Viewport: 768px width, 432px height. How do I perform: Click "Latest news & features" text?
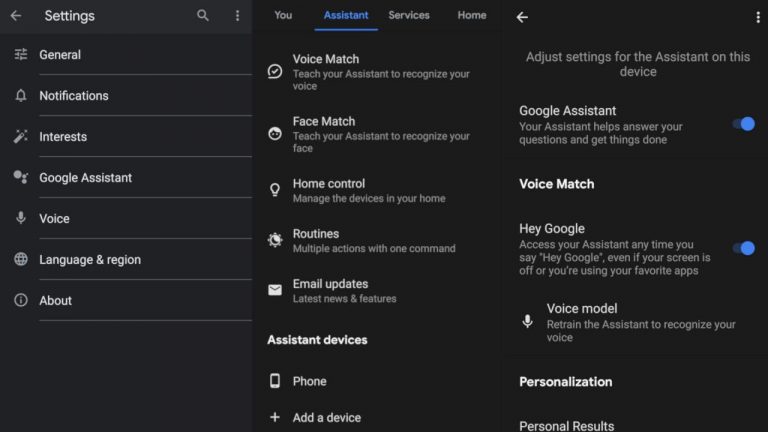click(x=344, y=298)
